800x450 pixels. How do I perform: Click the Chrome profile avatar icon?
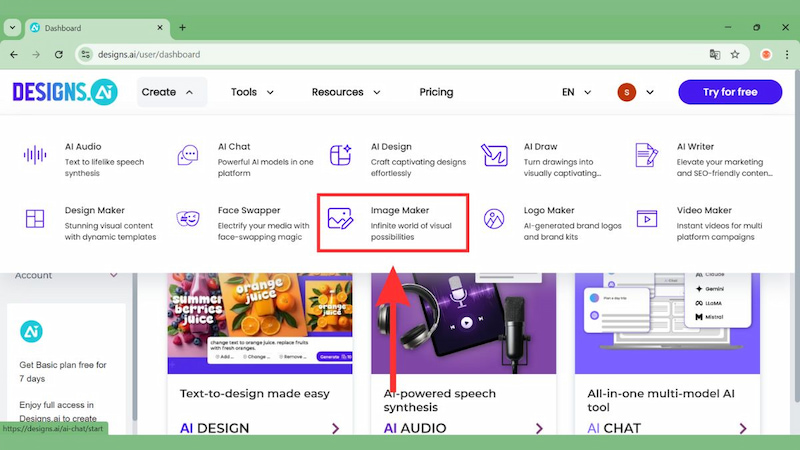tap(766, 54)
